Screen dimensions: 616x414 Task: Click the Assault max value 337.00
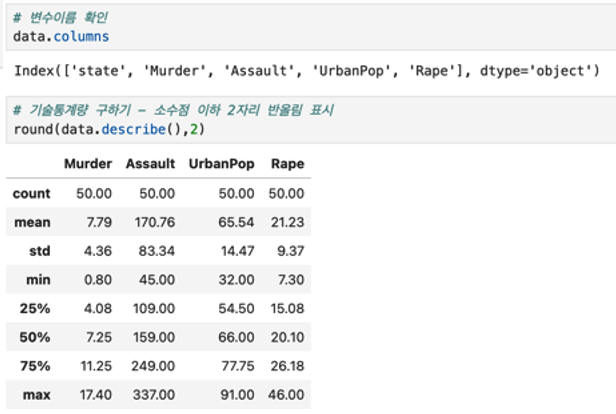(x=155, y=395)
